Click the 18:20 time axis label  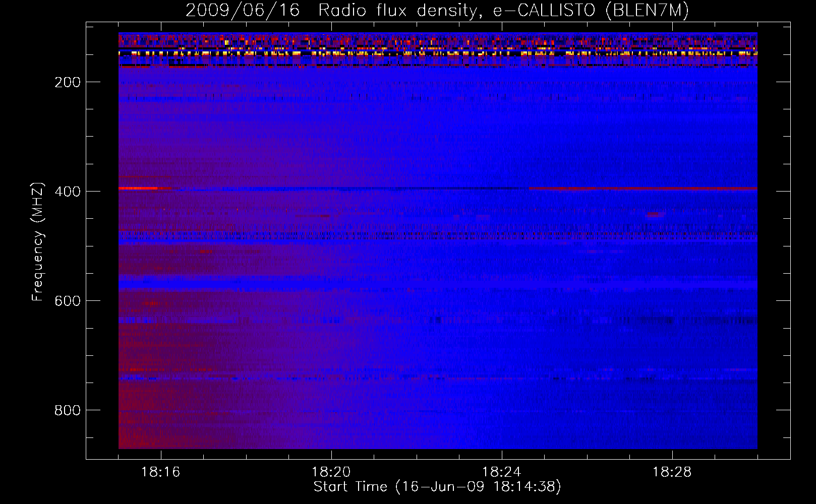[x=331, y=472]
